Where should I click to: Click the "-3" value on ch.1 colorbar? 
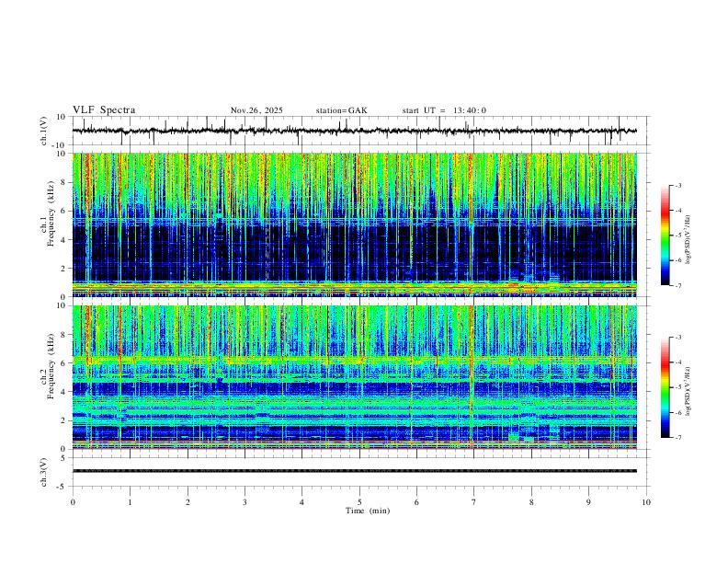pyautogui.click(x=677, y=185)
